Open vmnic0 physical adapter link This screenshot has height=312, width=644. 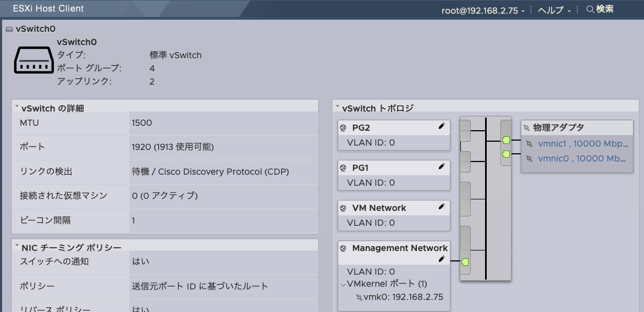coord(581,159)
